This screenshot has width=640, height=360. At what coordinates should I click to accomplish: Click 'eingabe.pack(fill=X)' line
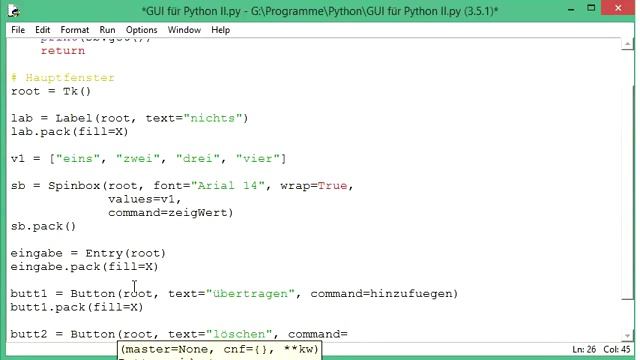pos(84,267)
